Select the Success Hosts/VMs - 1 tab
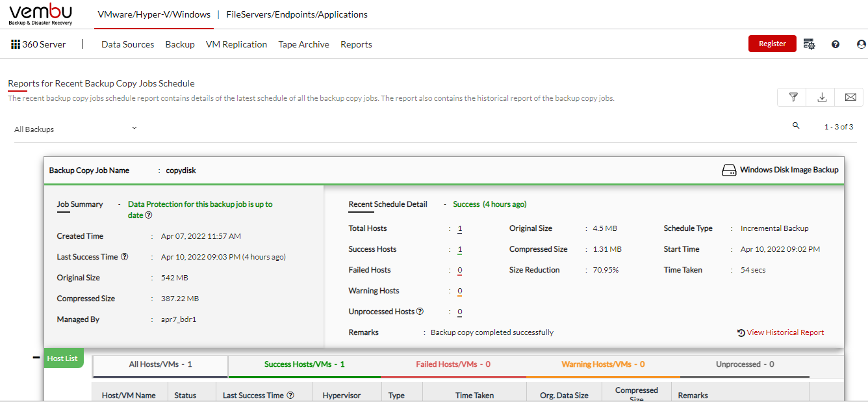This screenshot has height=402, width=868. 304,365
